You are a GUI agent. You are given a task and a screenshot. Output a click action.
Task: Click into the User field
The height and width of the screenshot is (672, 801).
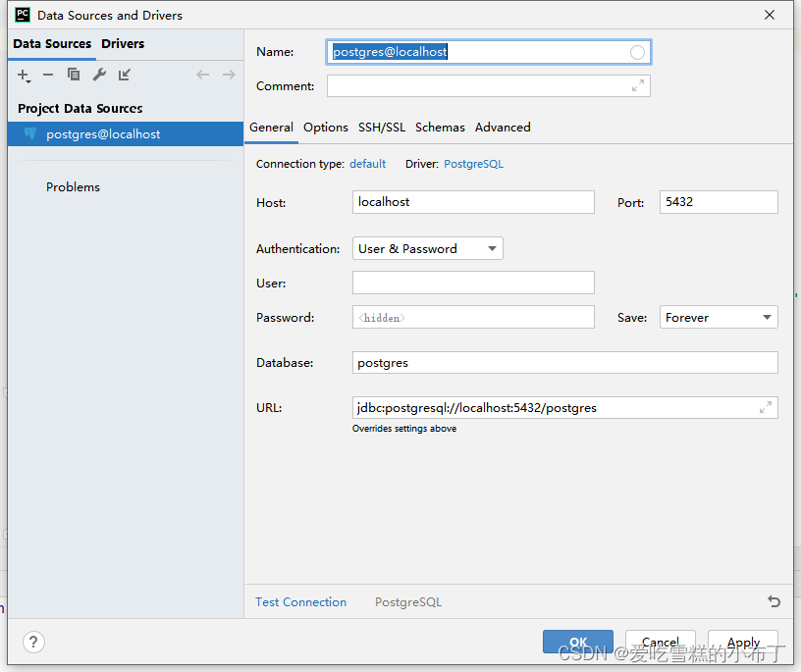tap(473, 283)
